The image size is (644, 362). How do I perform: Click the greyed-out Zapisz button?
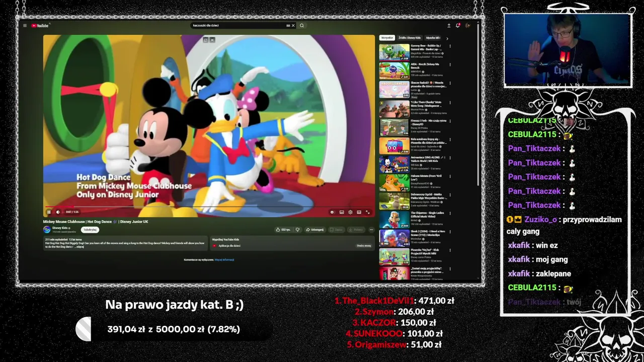pos(336,230)
